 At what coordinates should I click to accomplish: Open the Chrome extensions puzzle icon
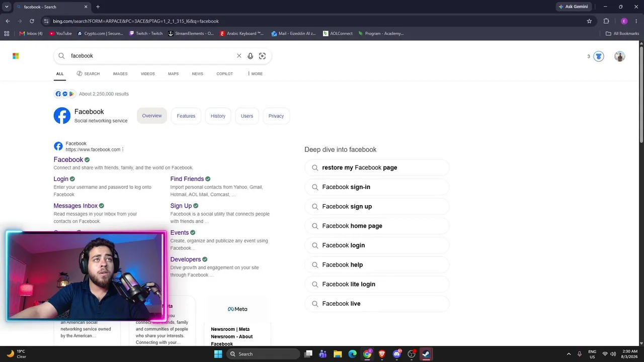coord(606,21)
